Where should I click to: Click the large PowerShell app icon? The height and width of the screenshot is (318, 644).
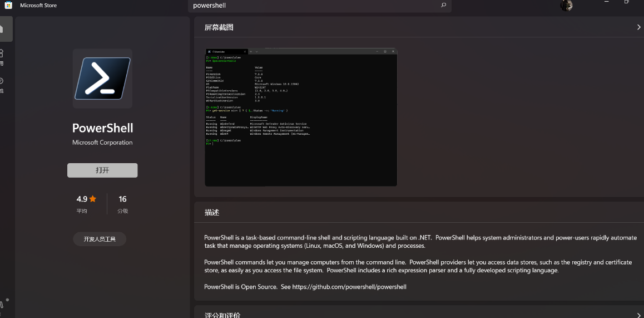(x=102, y=79)
